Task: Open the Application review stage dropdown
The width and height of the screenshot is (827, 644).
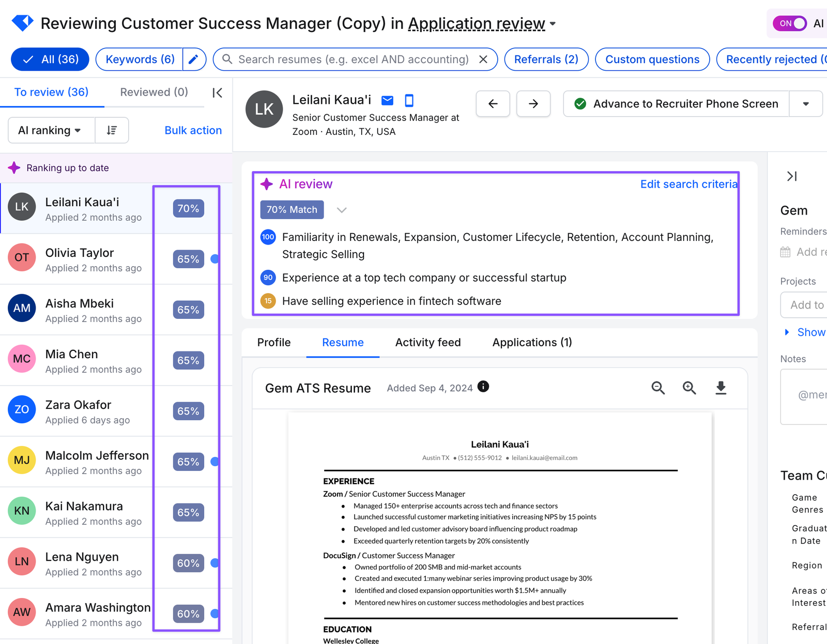Action: tap(482, 24)
